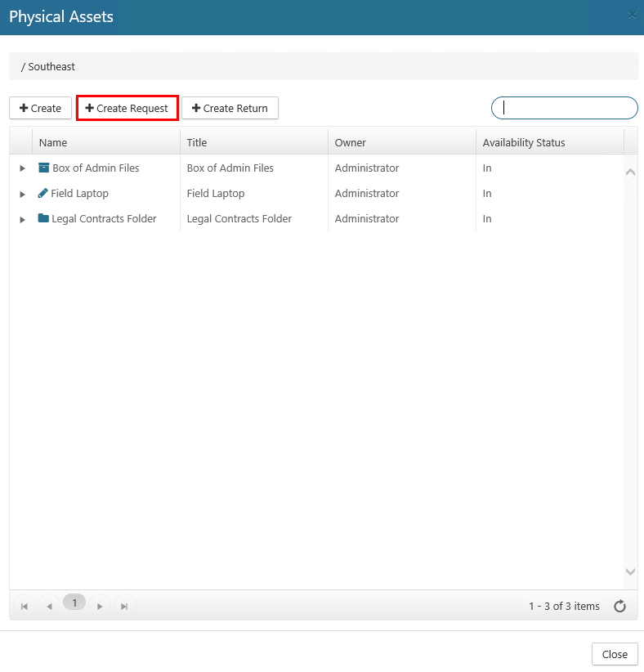Expand the Box of Admin Files row
644x672 pixels.
22,168
